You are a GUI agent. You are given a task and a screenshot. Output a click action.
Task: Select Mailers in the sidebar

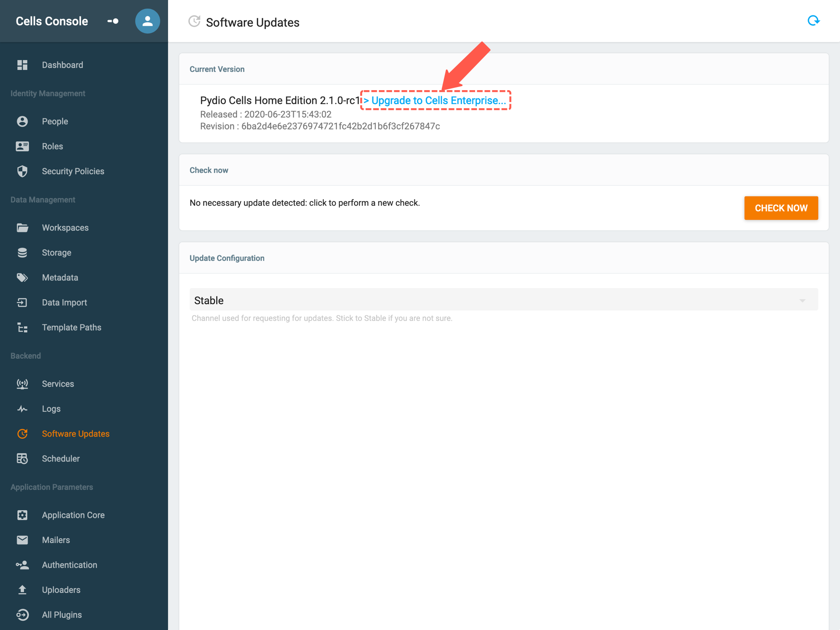coord(56,540)
